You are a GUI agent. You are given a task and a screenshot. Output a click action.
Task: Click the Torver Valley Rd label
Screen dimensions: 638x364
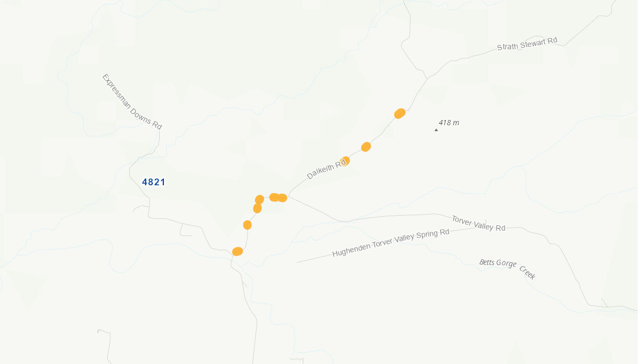pyautogui.click(x=478, y=223)
